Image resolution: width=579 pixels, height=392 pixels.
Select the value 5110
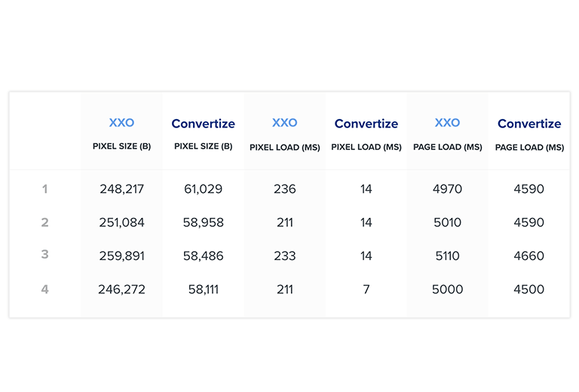tap(447, 256)
